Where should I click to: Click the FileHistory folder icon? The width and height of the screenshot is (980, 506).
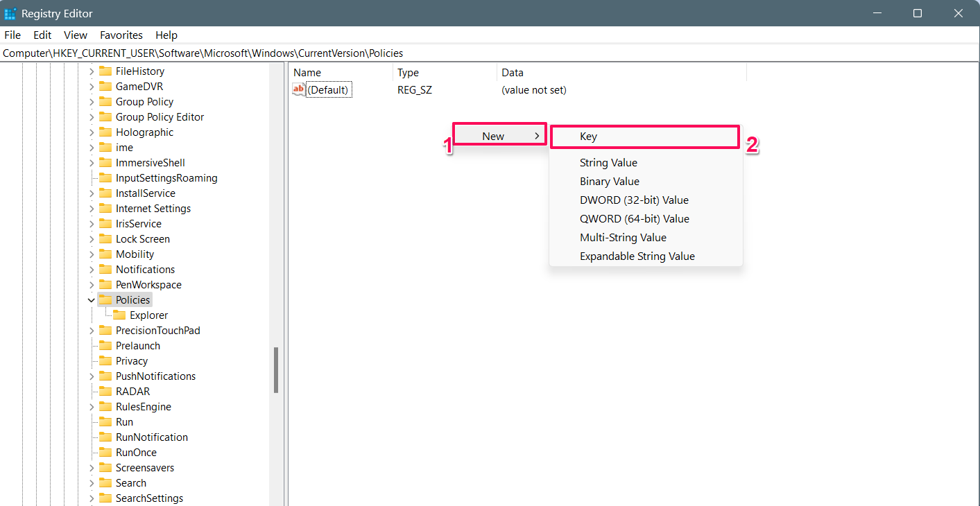click(105, 71)
